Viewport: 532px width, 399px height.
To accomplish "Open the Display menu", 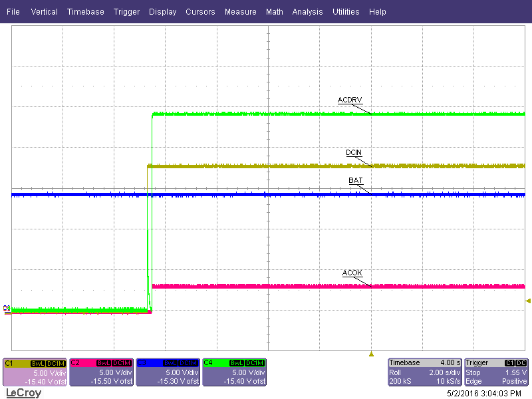I will (162, 12).
